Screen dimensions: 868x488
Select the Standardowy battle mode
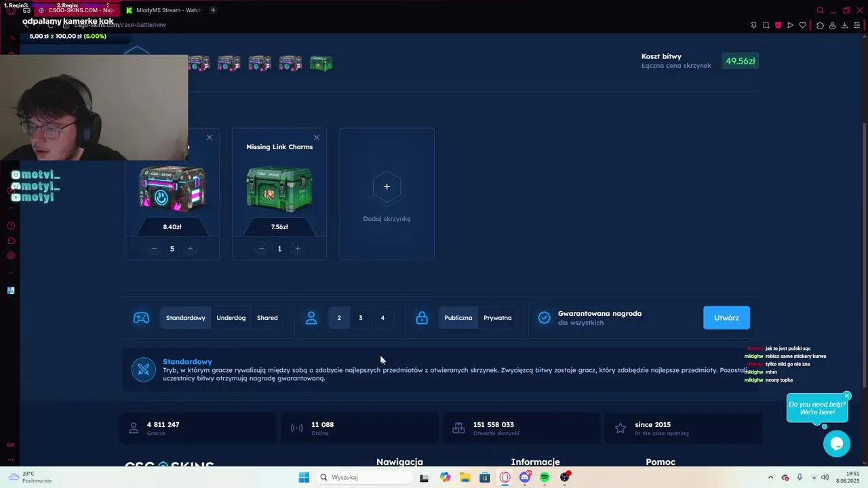click(x=186, y=317)
